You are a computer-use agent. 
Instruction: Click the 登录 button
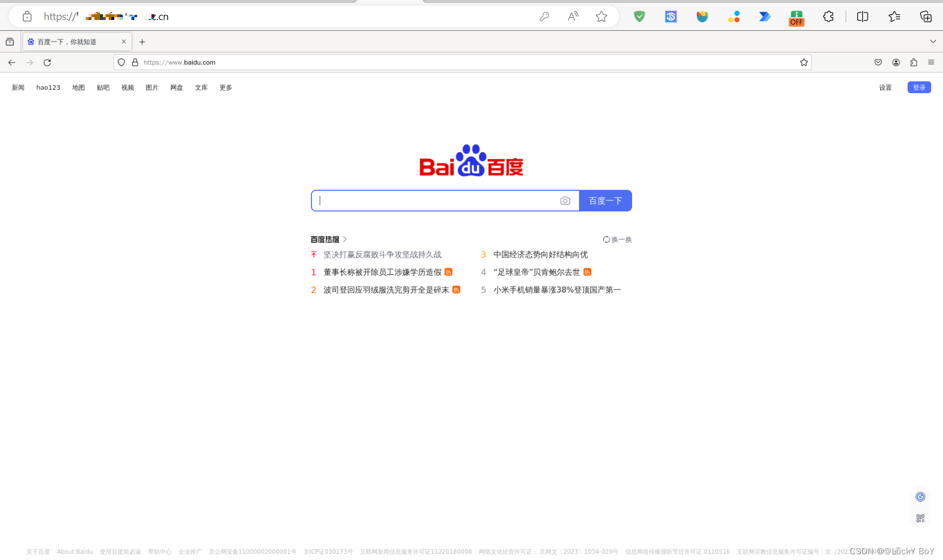(x=919, y=87)
